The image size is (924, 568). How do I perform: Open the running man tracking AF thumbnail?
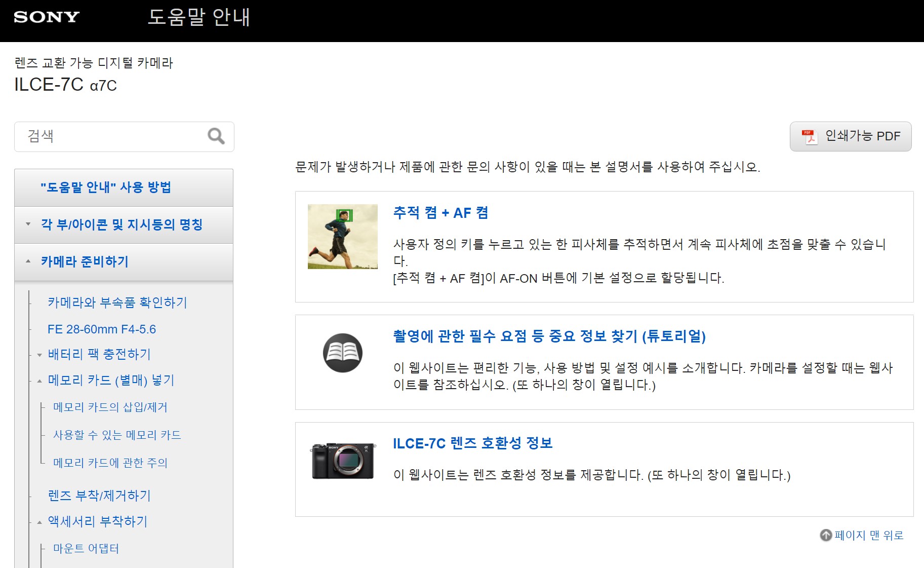click(x=343, y=237)
